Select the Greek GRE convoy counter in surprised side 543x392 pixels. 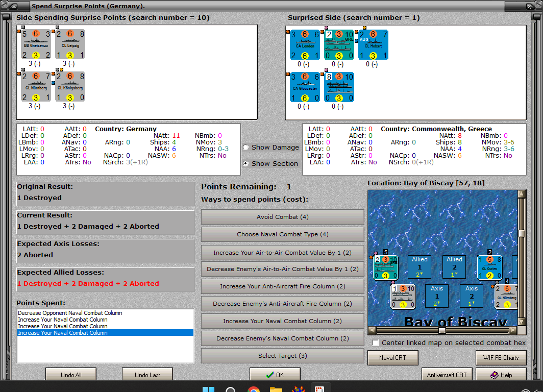click(339, 45)
